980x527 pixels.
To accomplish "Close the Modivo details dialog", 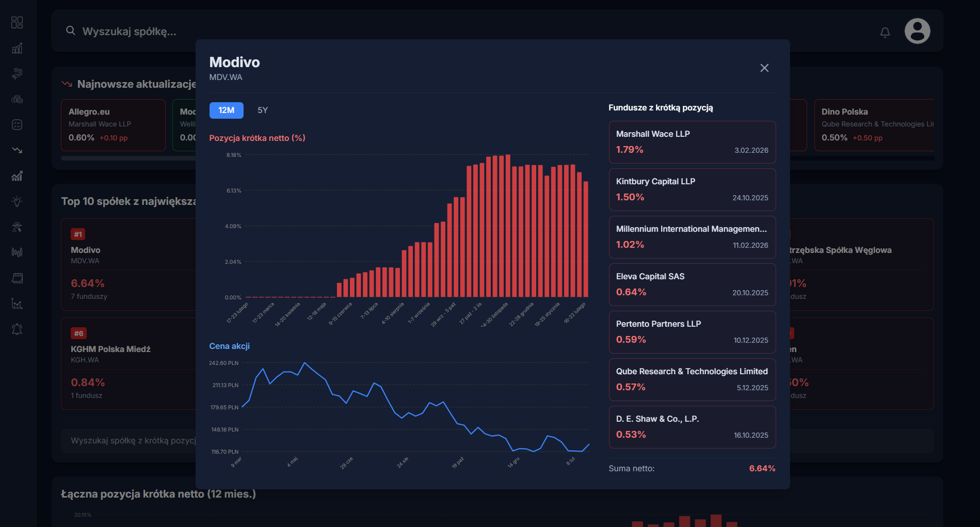I will [764, 68].
